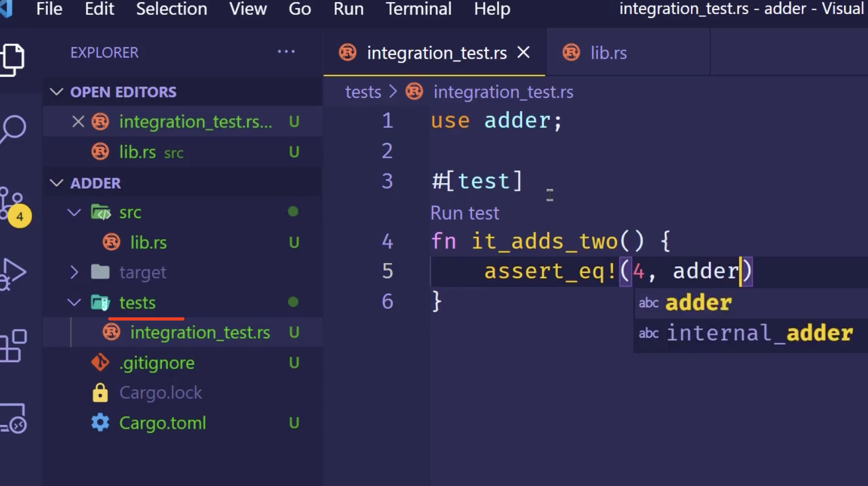This screenshot has width=868, height=486.
Task: Click the Run test code lens
Action: [x=464, y=213]
